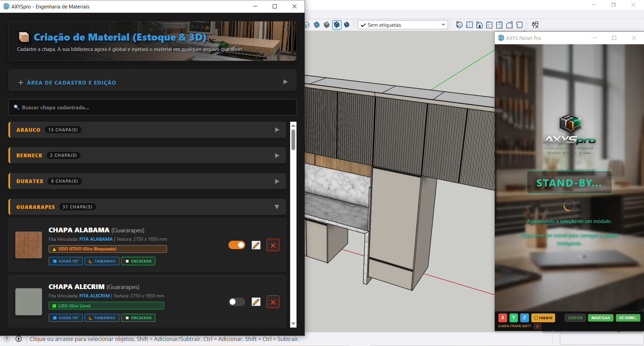This screenshot has height=346, width=644.
Task: Click 'Aguardando a seleção de um módulo.' text
Action: pyautogui.click(x=569, y=221)
